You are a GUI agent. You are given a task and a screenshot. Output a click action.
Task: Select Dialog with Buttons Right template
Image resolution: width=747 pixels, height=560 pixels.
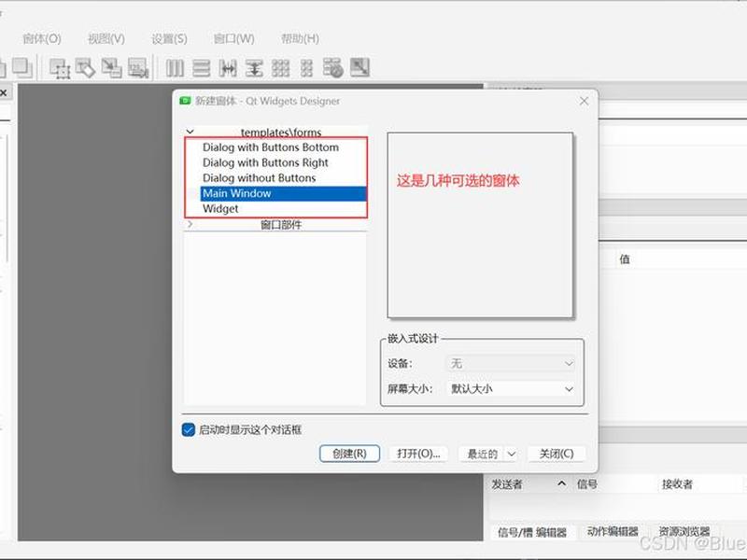[x=265, y=162]
